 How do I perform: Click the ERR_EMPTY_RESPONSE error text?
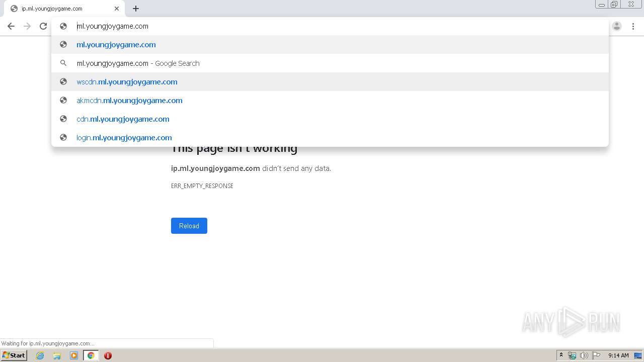click(x=202, y=186)
